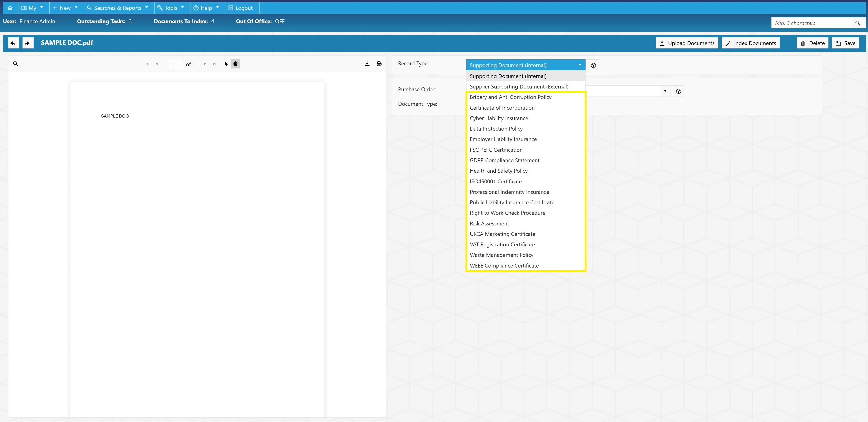Click the page number field
Image resolution: width=868 pixels, height=422 pixels.
point(176,64)
